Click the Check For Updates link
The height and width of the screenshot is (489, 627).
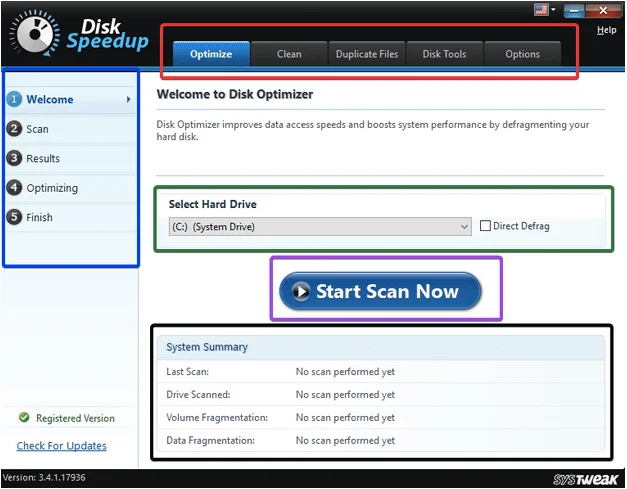point(62,446)
